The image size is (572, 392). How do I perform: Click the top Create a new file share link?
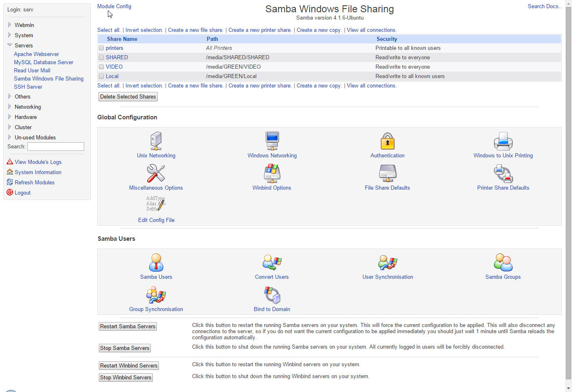pos(195,30)
